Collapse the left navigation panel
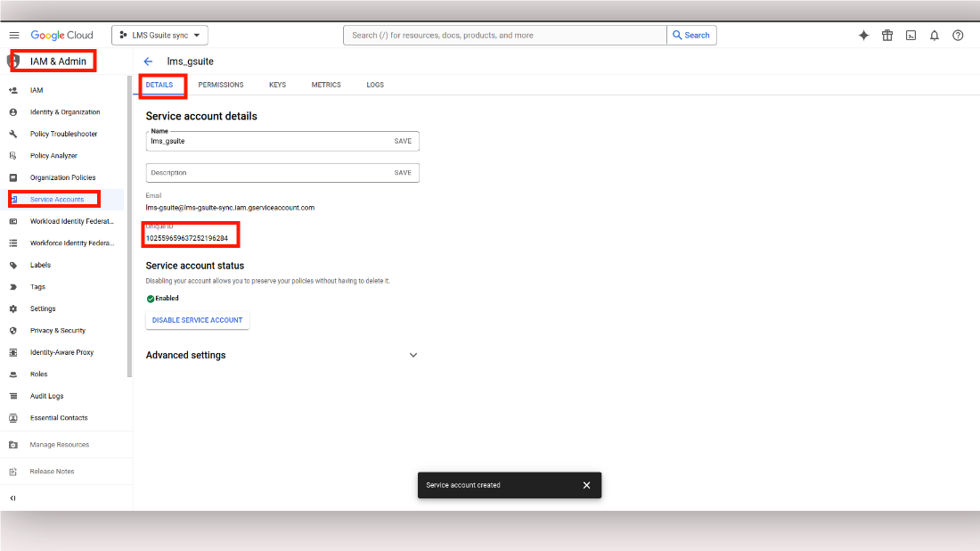This screenshot has width=980, height=551. [12, 498]
